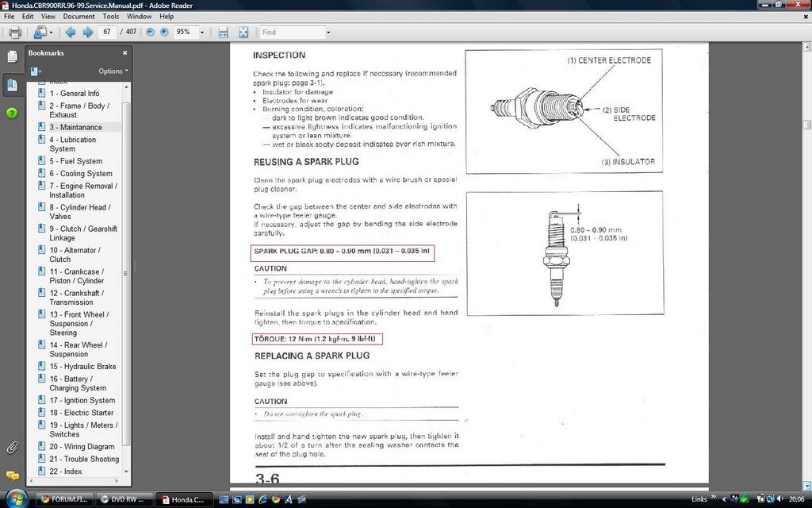Open bookmark 6 - Cooling System
812x508 pixels.
coord(80,173)
